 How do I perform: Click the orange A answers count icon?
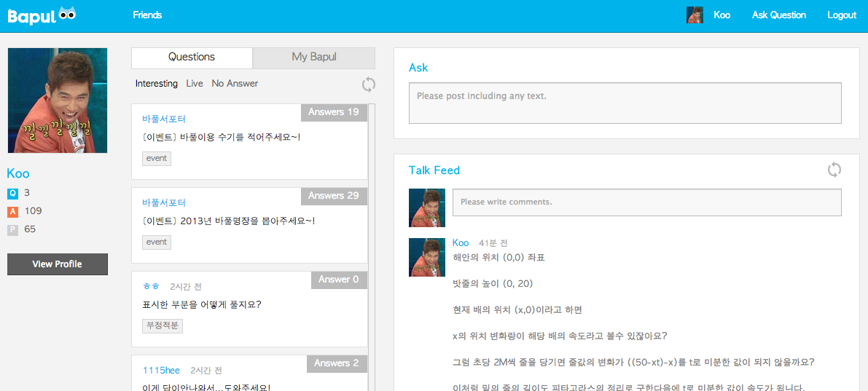click(x=12, y=211)
